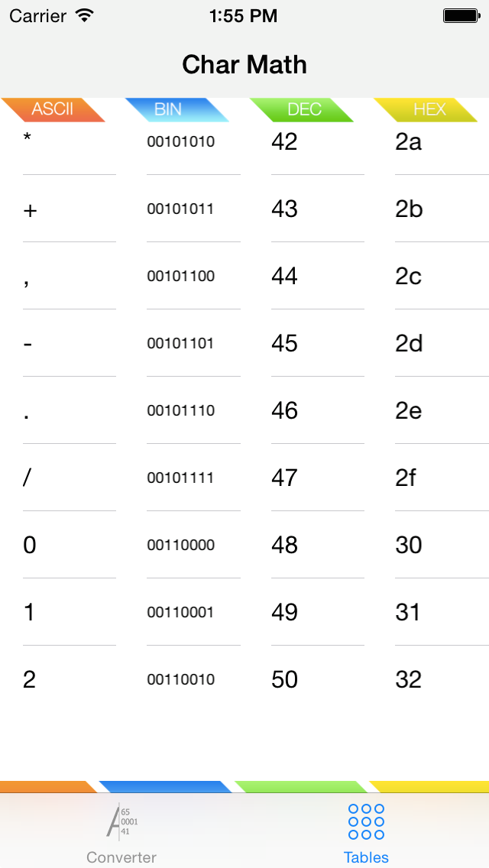
Task: Select binary value 00101011
Action: (x=180, y=209)
